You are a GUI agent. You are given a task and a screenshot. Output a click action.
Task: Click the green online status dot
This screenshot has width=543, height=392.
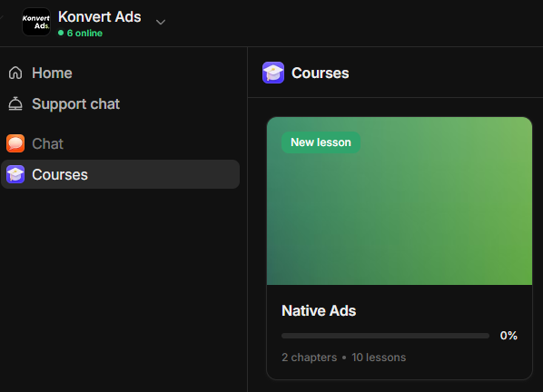coord(61,33)
